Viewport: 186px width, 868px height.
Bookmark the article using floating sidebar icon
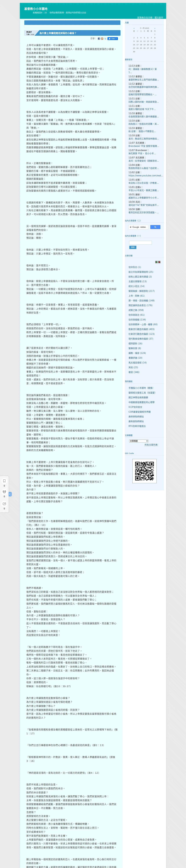coord(4,481)
